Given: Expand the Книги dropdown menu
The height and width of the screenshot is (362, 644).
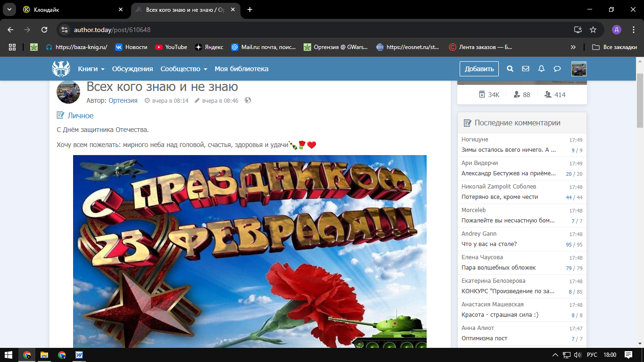Looking at the screenshot, I should tap(91, 69).
